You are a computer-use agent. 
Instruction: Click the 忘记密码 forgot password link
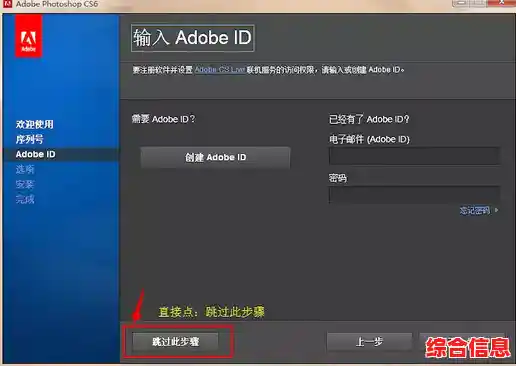[x=475, y=210]
